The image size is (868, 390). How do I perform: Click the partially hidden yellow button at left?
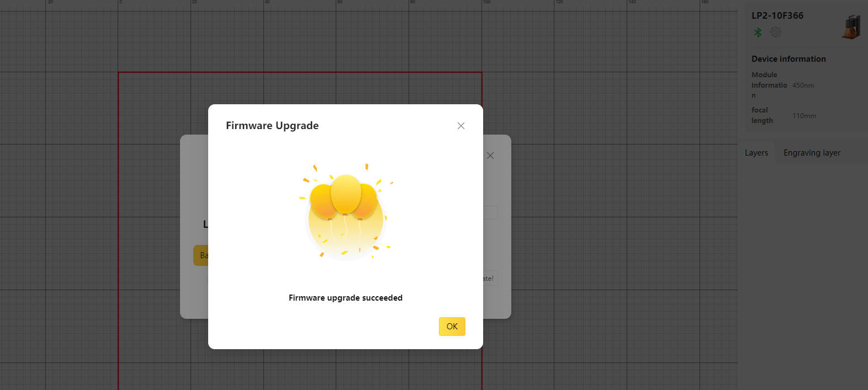(200, 255)
